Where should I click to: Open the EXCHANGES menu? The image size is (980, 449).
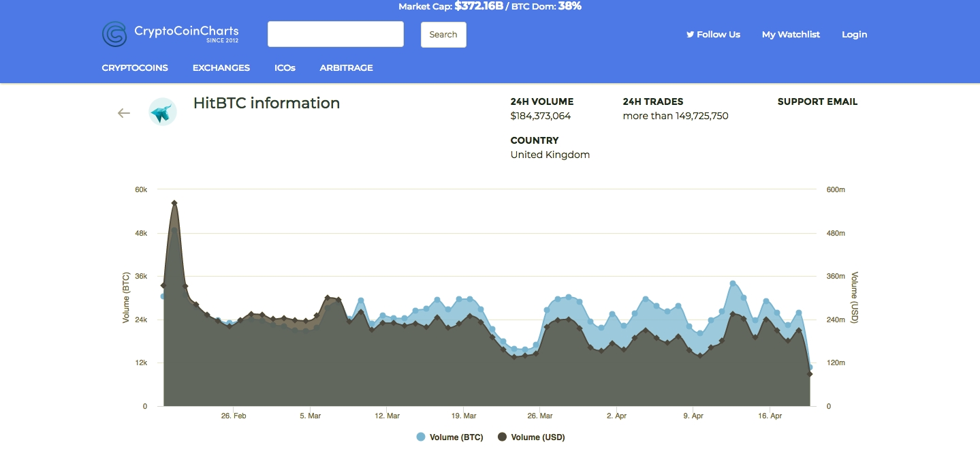click(221, 68)
